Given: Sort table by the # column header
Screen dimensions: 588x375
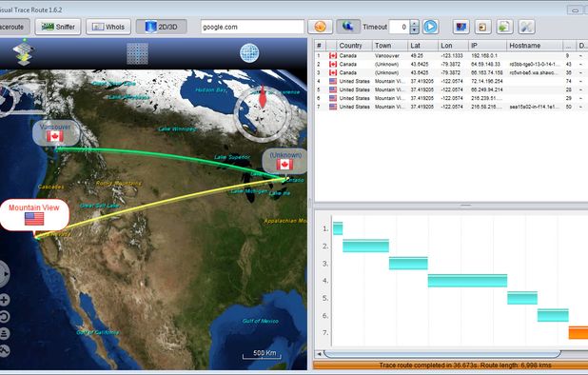Looking at the screenshot, I should tap(321, 46).
